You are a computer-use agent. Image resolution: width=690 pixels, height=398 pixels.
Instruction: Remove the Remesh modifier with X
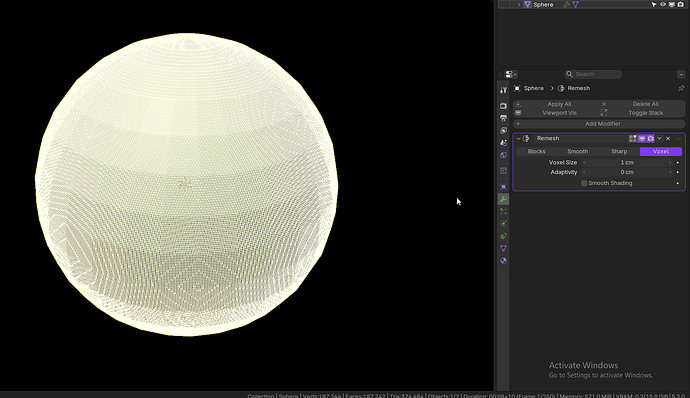click(668, 138)
